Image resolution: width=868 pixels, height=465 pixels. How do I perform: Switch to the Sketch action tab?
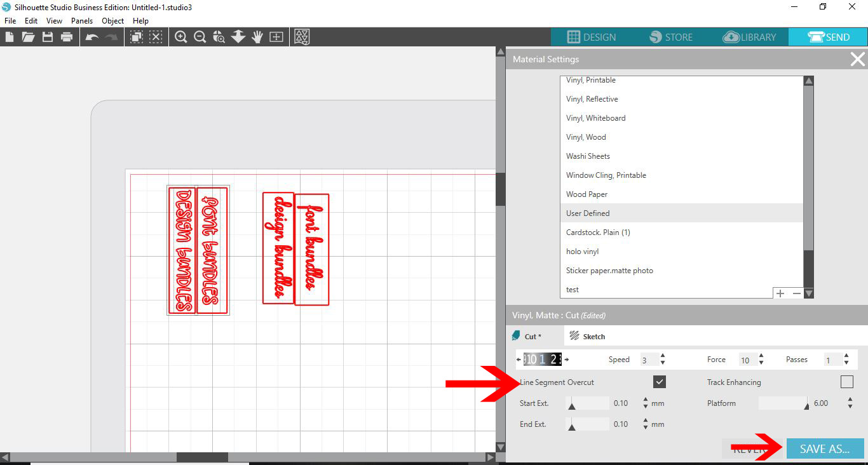pyautogui.click(x=587, y=336)
